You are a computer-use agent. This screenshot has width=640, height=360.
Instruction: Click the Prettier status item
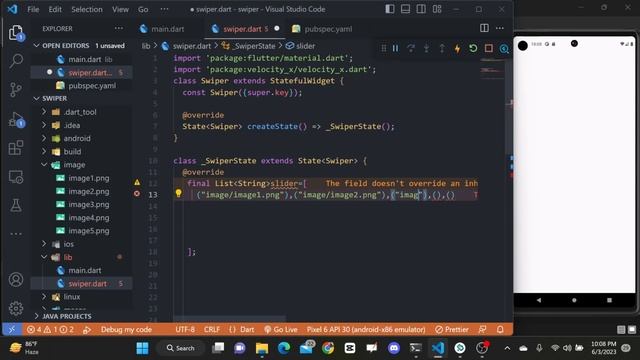tap(451, 329)
